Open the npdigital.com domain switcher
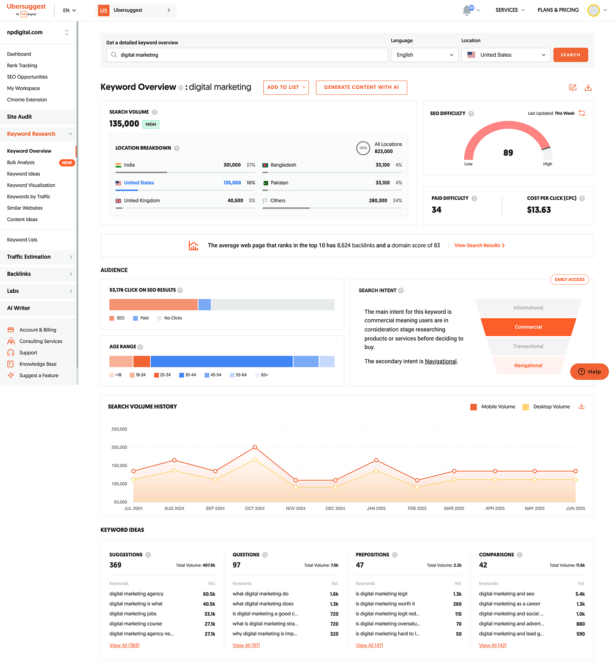The width and height of the screenshot is (616, 672). [x=38, y=32]
